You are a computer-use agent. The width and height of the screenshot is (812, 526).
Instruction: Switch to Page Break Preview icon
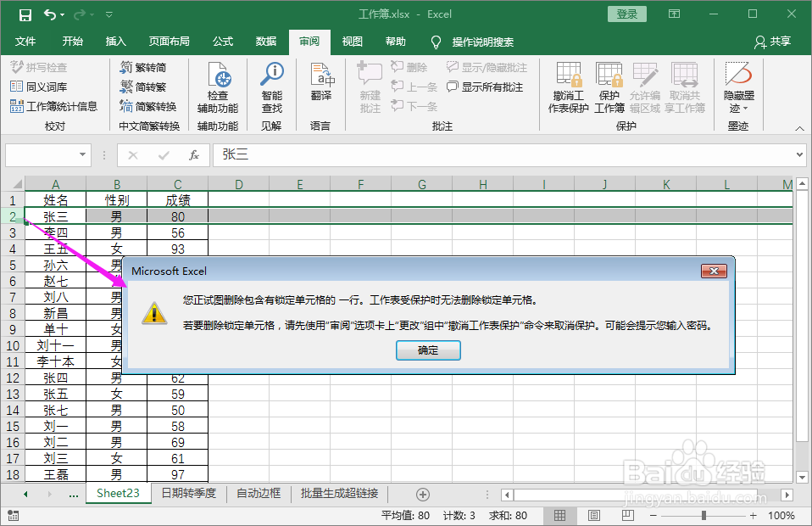627,516
